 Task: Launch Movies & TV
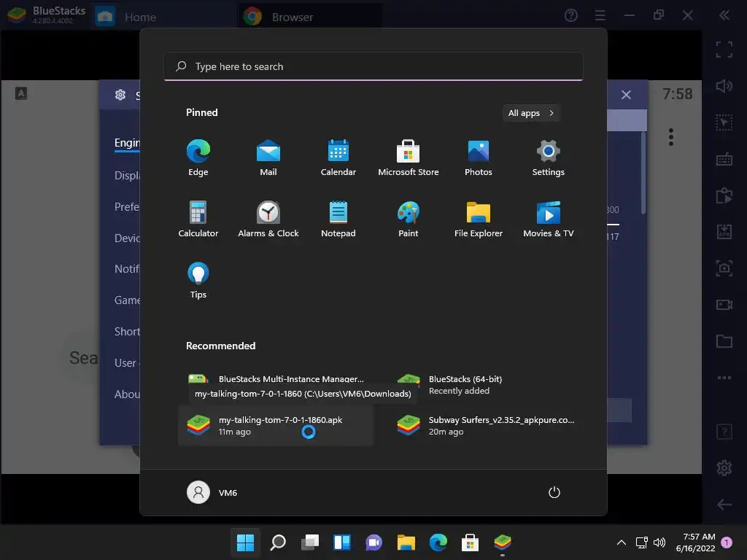(x=549, y=219)
